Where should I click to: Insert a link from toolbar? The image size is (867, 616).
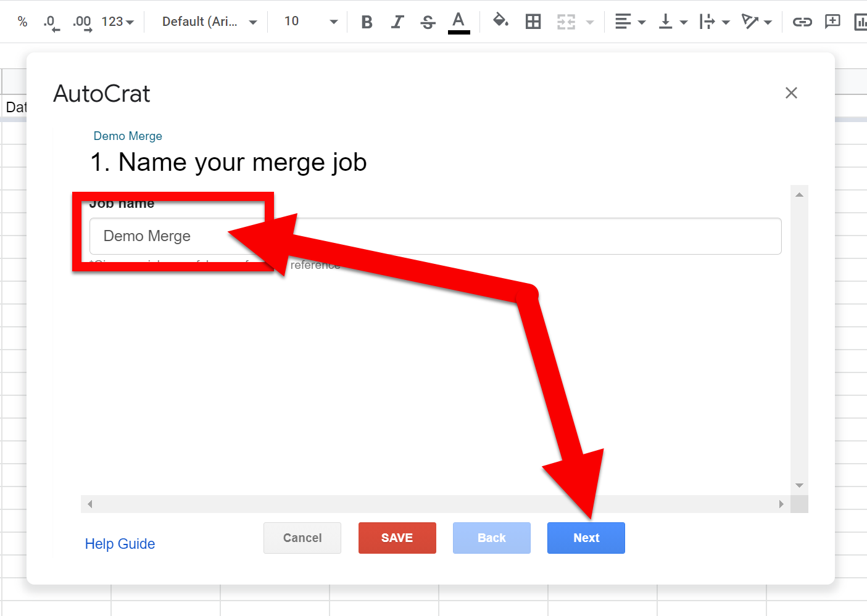pos(802,22)
